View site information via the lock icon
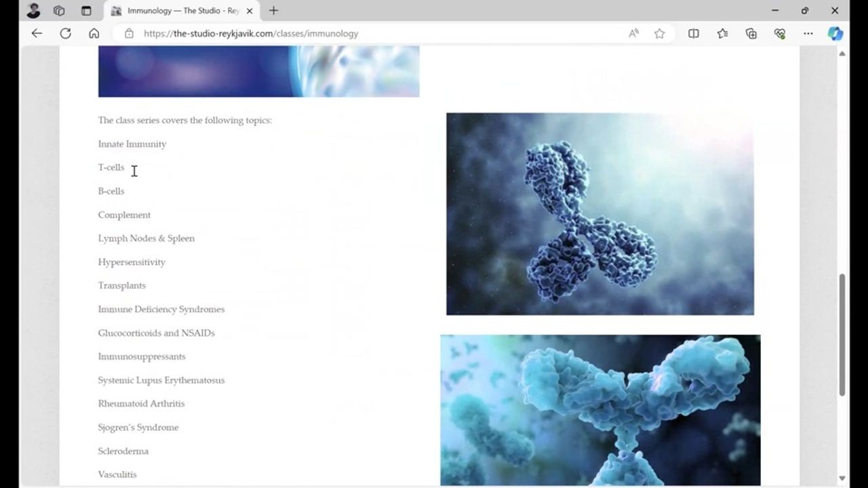The image size is (868, 488). pos(129,33)
